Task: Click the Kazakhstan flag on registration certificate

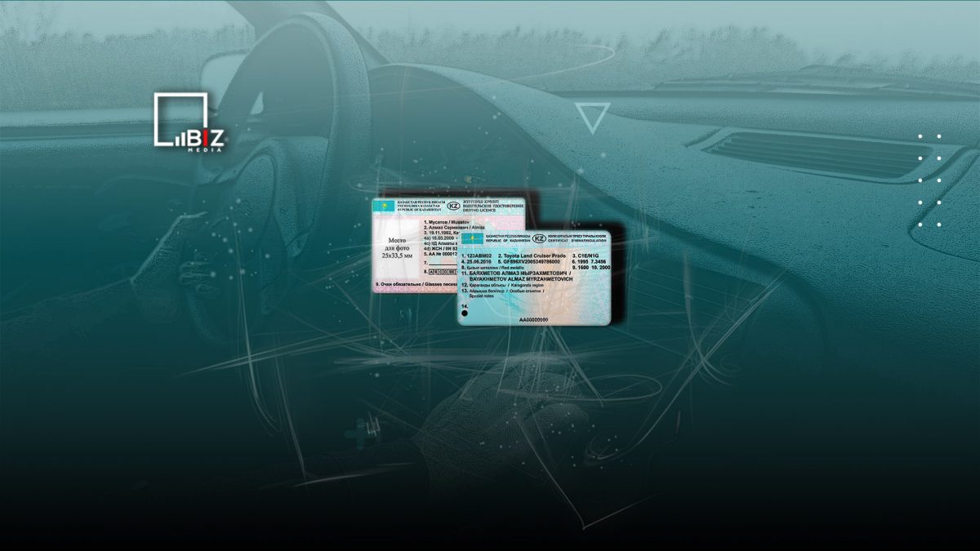Action: (472, 238)
